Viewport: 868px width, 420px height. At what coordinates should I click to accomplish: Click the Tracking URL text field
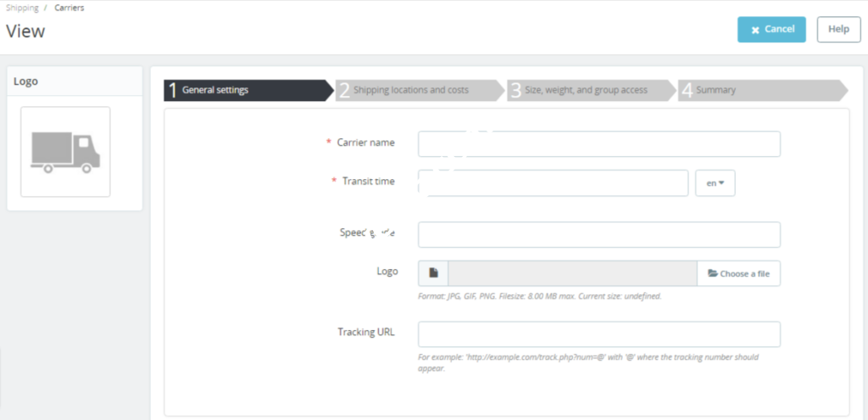pyautogui.click(x=598, y=334)
